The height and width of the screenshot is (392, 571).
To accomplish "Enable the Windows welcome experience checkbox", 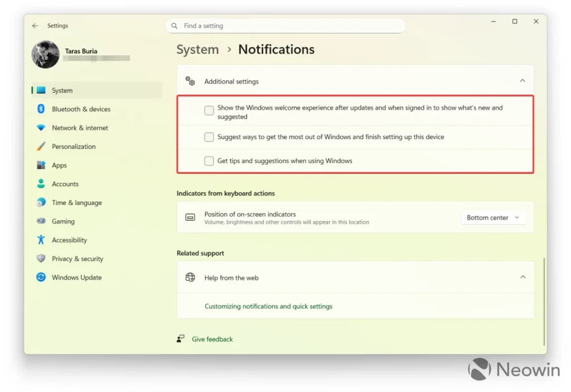I will (209, 111).
